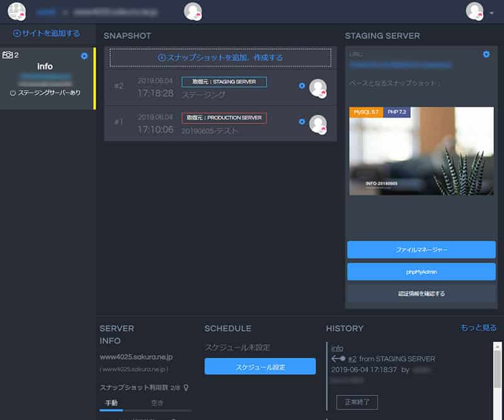Open ファイルマネージャー file manager

point(421,250)
